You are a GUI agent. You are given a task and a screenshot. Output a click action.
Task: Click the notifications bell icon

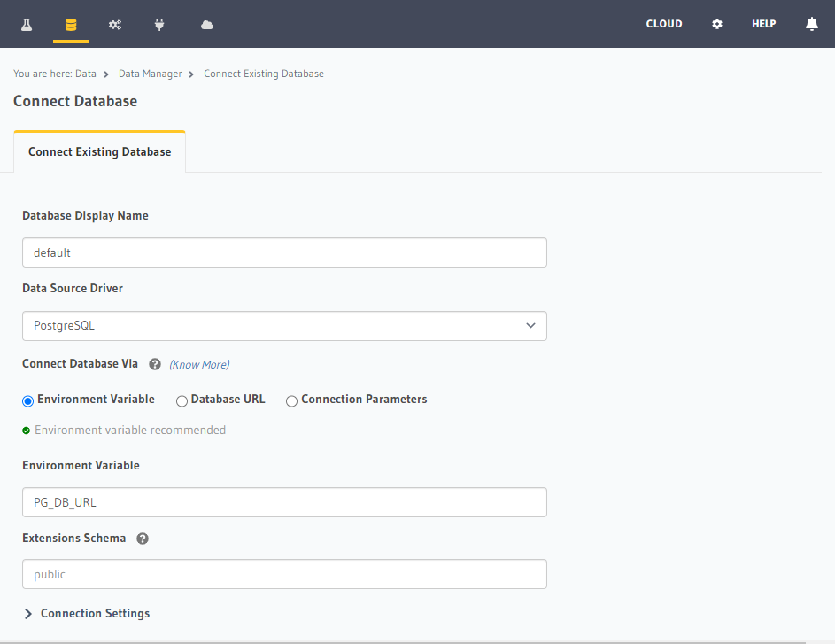812,23
